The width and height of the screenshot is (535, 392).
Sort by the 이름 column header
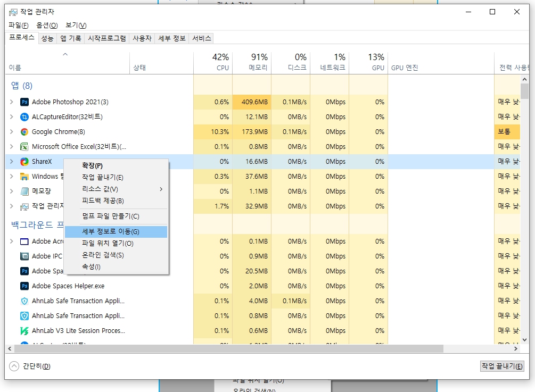tap(67, 63)
